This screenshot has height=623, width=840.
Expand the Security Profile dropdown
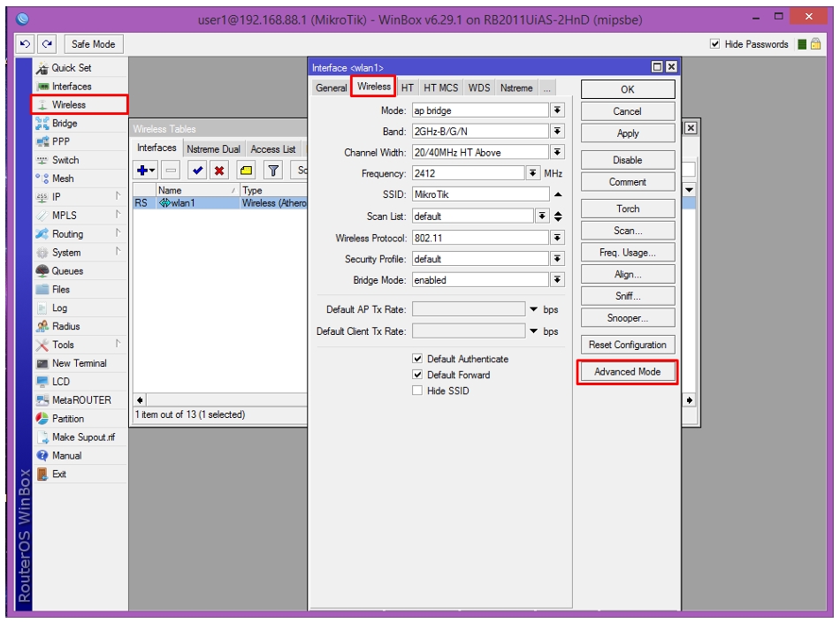(x=558, y=259)
